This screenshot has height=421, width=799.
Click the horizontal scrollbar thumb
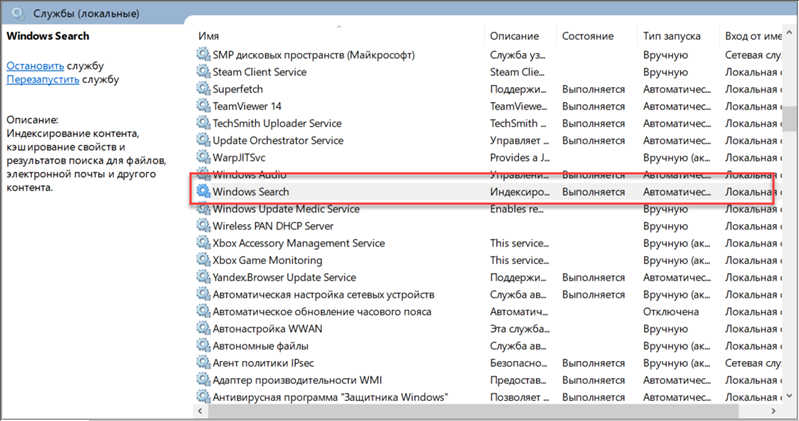pyautogui.click(x=473, y=411)
